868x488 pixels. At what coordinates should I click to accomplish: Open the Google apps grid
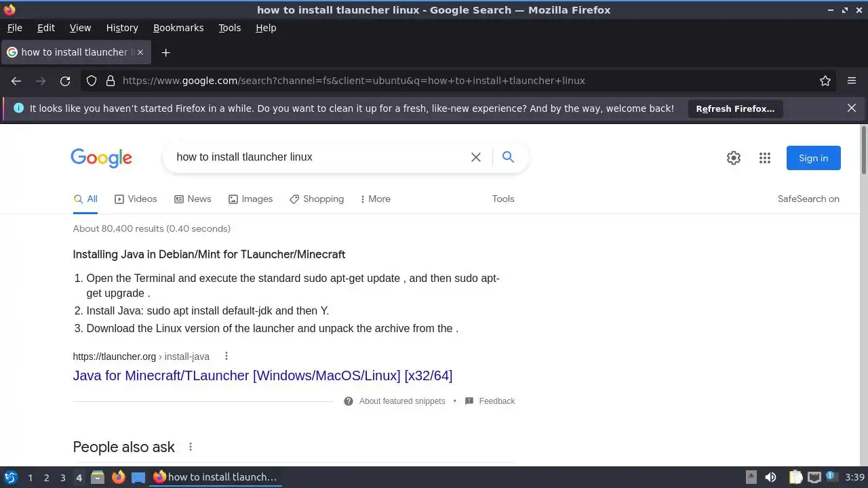point(765,158)
